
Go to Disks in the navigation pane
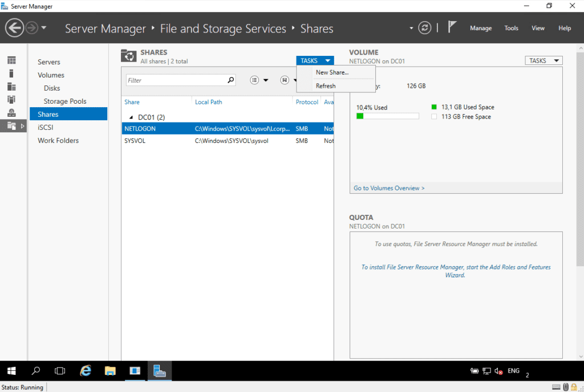52,88
